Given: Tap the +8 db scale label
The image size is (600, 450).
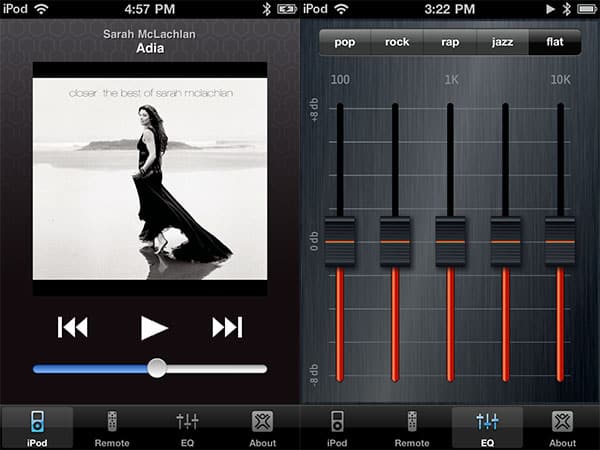Looking at the screenshot, I should tap(314, 110).
